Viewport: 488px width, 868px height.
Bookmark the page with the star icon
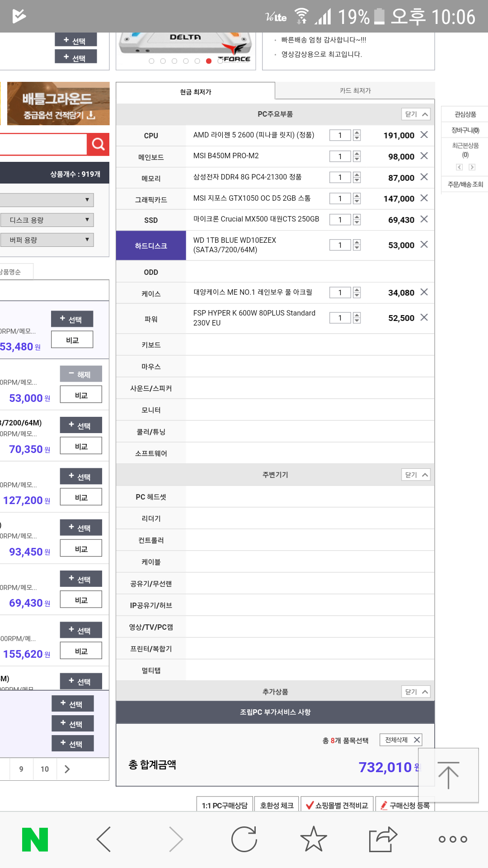point(314,839)
